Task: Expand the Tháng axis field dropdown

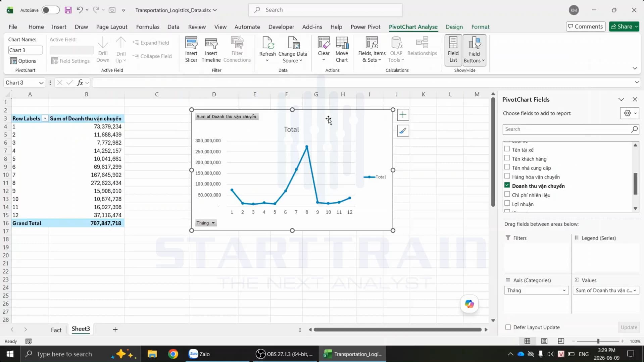Action: tap(564, 291)
